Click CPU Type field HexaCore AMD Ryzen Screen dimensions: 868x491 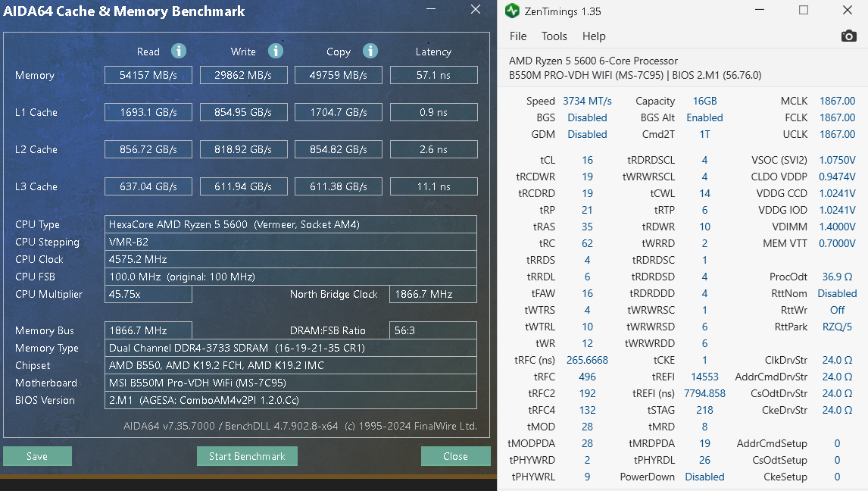[291, 224]
